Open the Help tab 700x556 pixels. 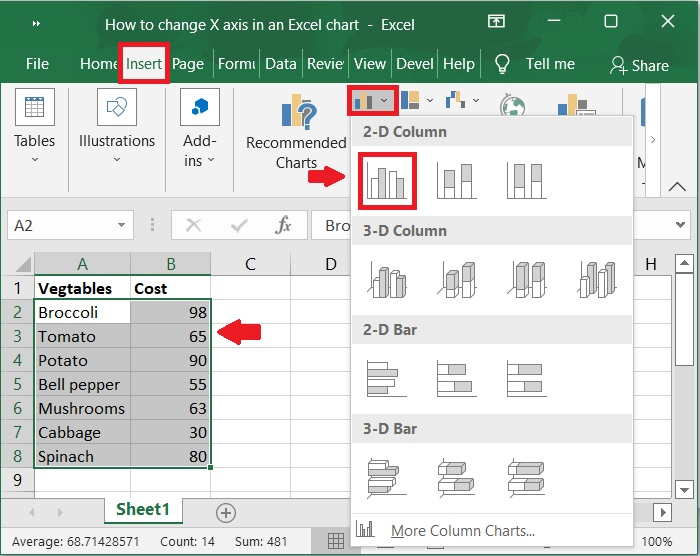[x=458, y=64]
